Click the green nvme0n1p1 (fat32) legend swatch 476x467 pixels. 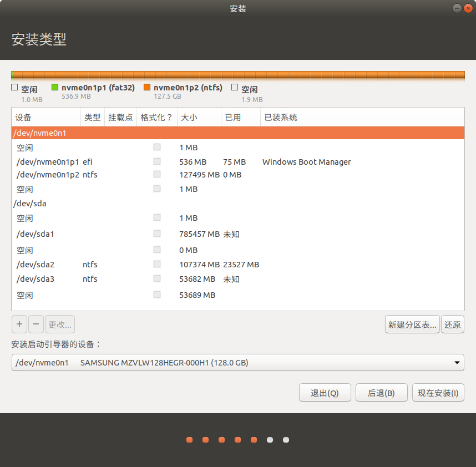point(55,88)
